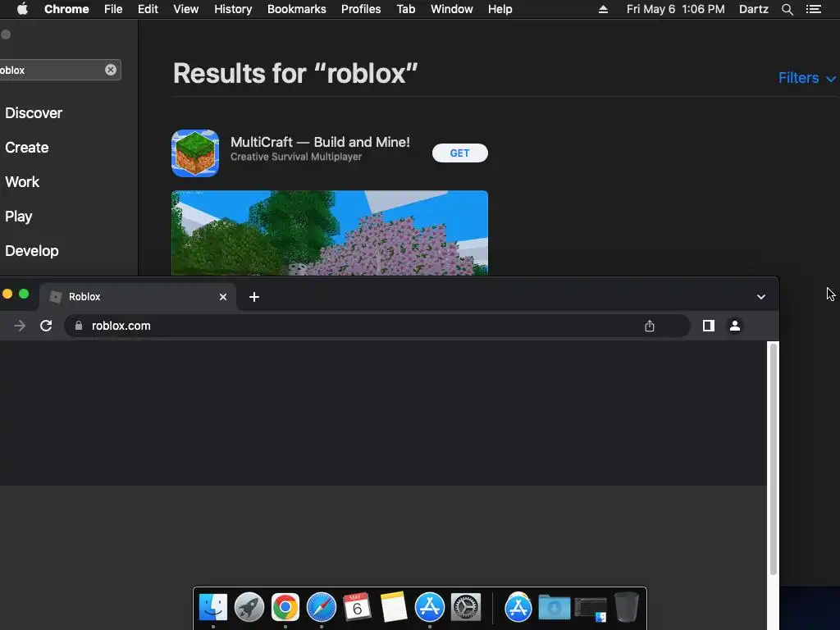Open the Window menu
Image resolution: width=840 pixels, height=630 pixels.
pos(452,9)
